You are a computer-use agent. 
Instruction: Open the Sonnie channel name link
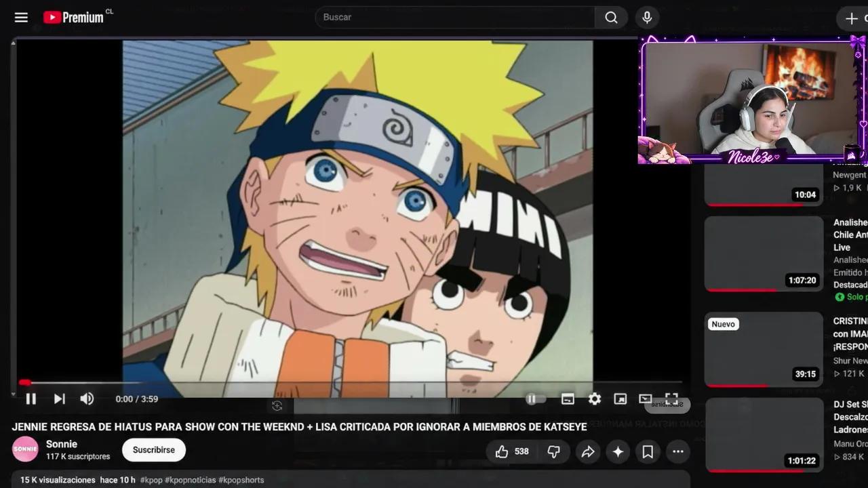point(62,444)
